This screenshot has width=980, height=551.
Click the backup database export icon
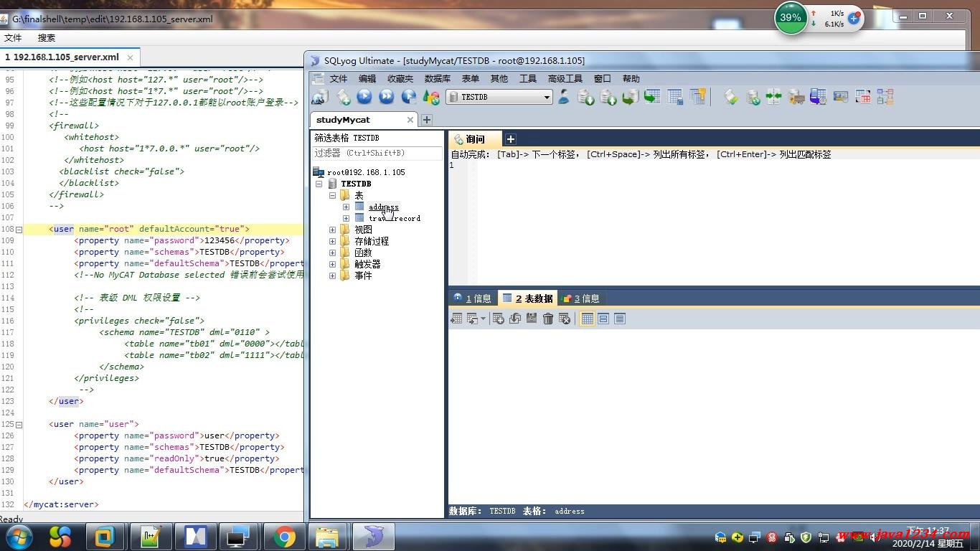tap(608, 97)
